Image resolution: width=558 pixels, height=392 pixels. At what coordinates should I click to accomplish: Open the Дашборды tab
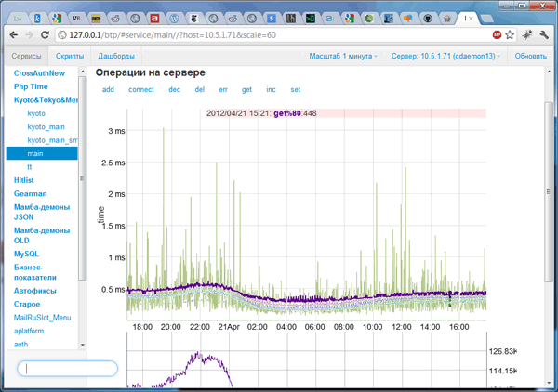pyautogui.click(x=116, y=56)
